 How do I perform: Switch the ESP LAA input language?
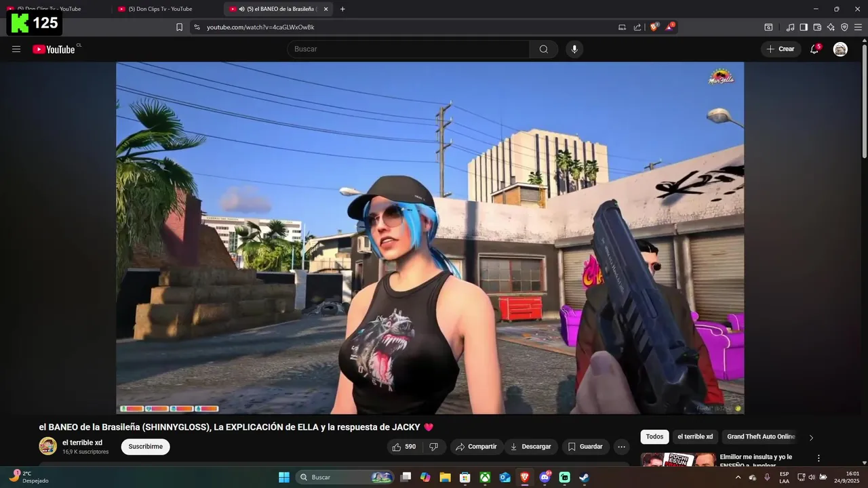tap(784, 477)
